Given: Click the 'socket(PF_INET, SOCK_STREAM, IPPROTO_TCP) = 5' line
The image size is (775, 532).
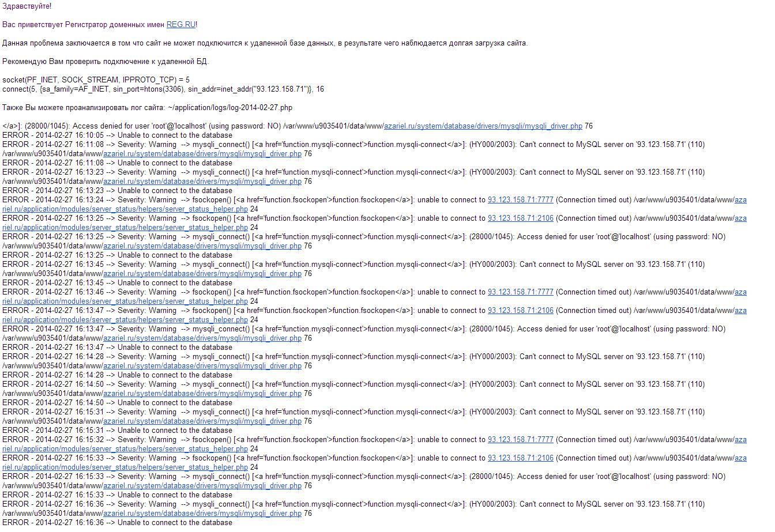Looking at the screenshot, I should coord(96,80).
